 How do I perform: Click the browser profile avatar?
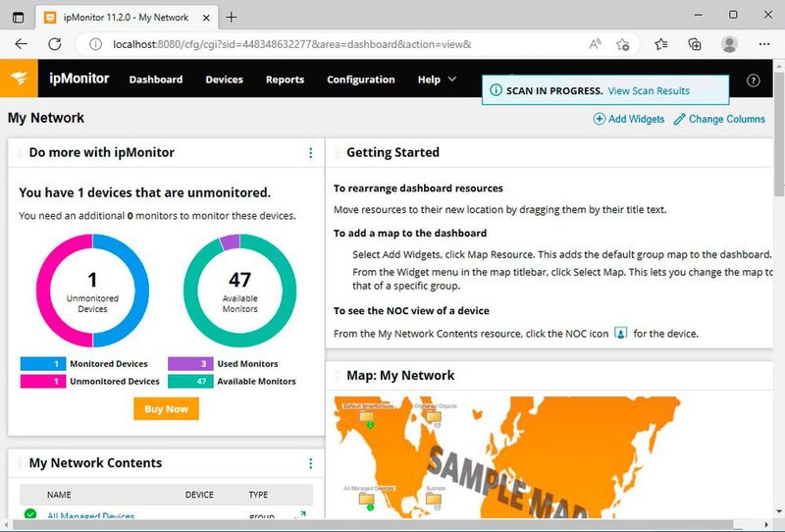tap(729, 44)
